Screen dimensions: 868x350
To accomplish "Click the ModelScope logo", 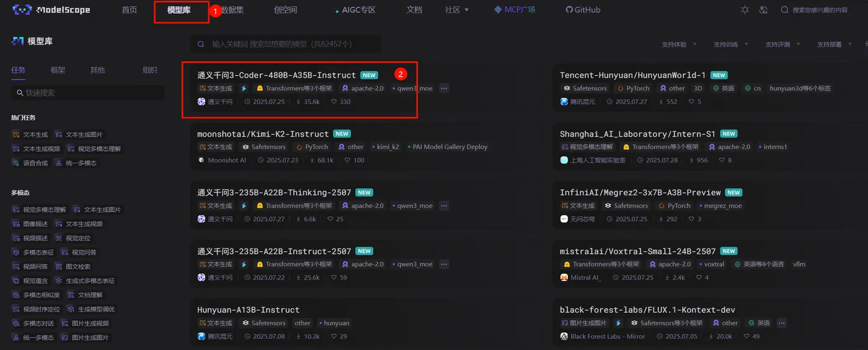I will [51, 10].
